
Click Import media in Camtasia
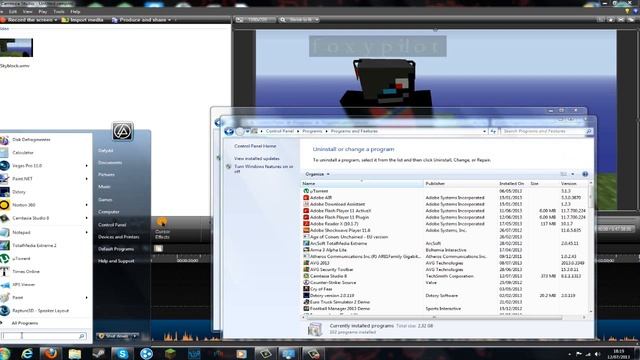[x=83, y=20]
